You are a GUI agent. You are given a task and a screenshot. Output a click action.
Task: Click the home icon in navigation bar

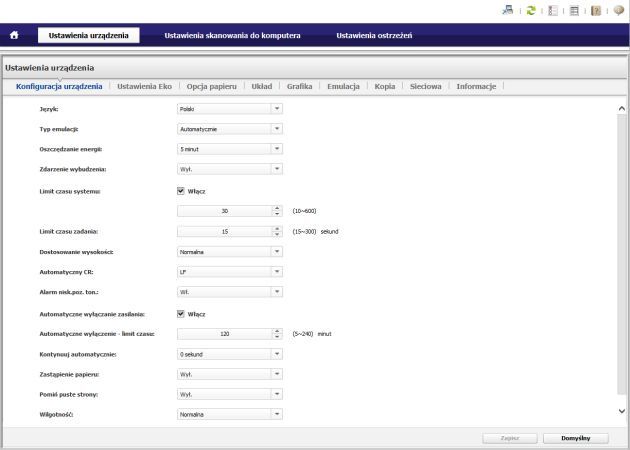pos(14,35)
